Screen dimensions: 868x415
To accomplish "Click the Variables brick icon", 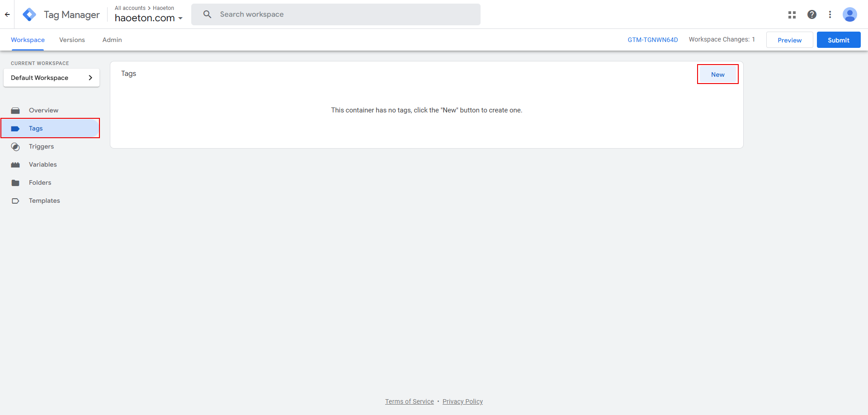I will click(x=15, y=165).
